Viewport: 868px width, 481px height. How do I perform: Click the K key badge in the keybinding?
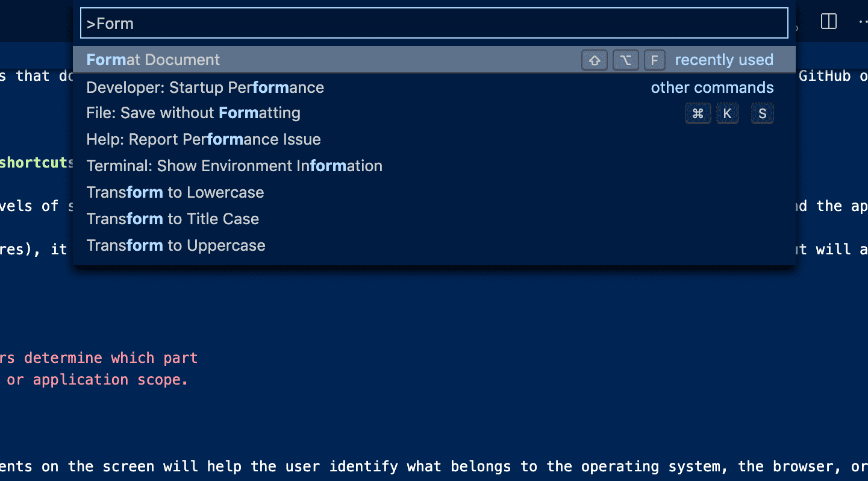click(727, 113)
